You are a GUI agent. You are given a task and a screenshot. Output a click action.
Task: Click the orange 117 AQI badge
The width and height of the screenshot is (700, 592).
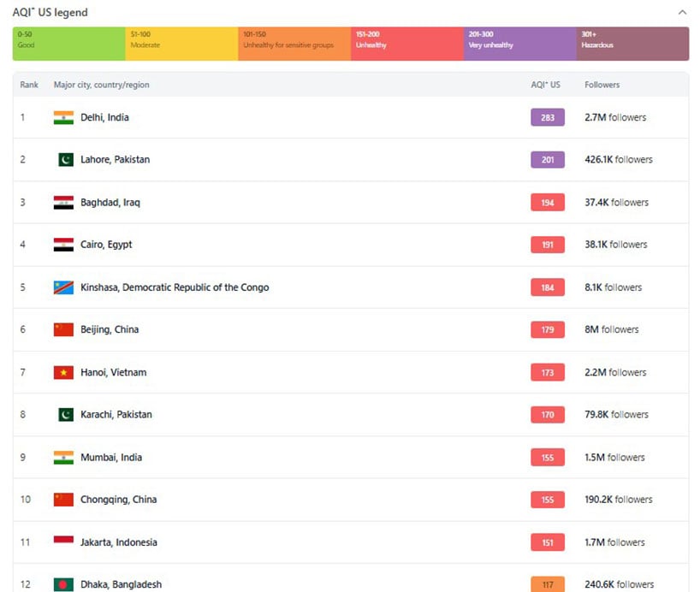point(548,584)
